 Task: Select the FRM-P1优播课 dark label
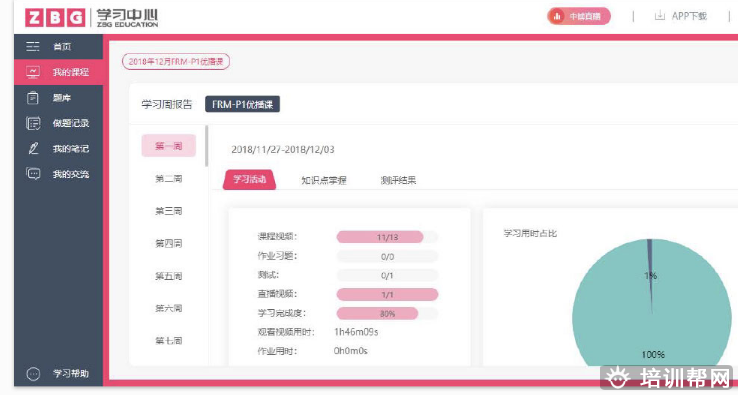tap(242, 104)
